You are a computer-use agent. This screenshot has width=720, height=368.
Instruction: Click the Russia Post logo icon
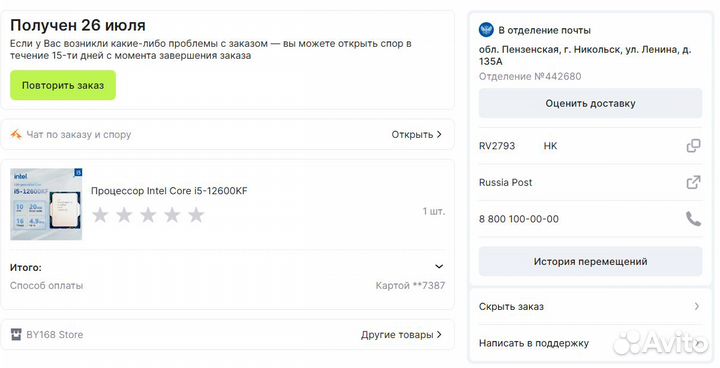click(486, 30)
